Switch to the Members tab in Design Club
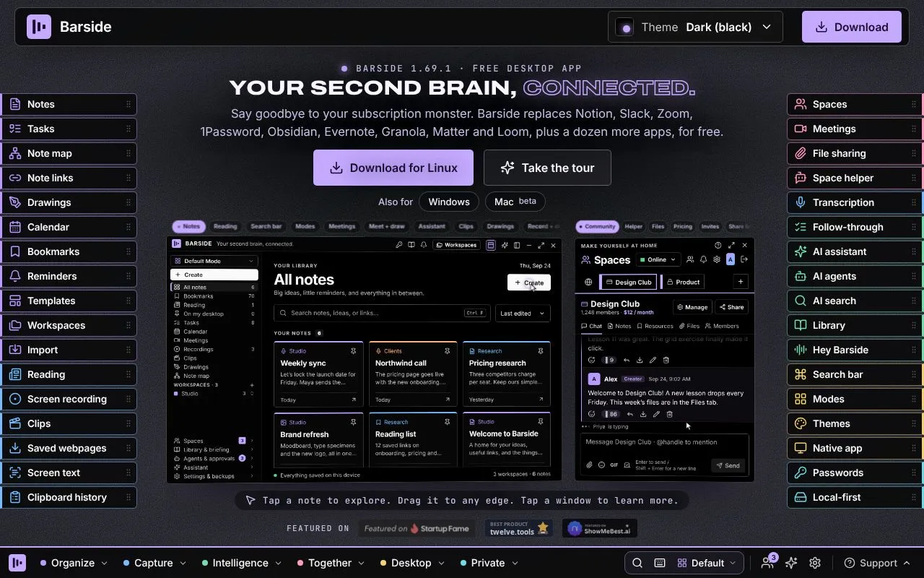Viewport: 924px width, 578px height. (722, 326)
